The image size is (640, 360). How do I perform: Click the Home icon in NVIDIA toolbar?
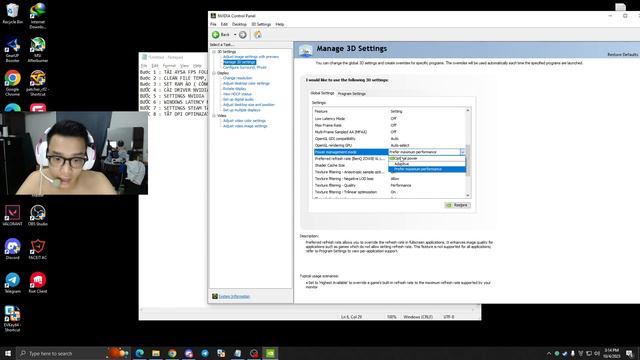(258, 35)
